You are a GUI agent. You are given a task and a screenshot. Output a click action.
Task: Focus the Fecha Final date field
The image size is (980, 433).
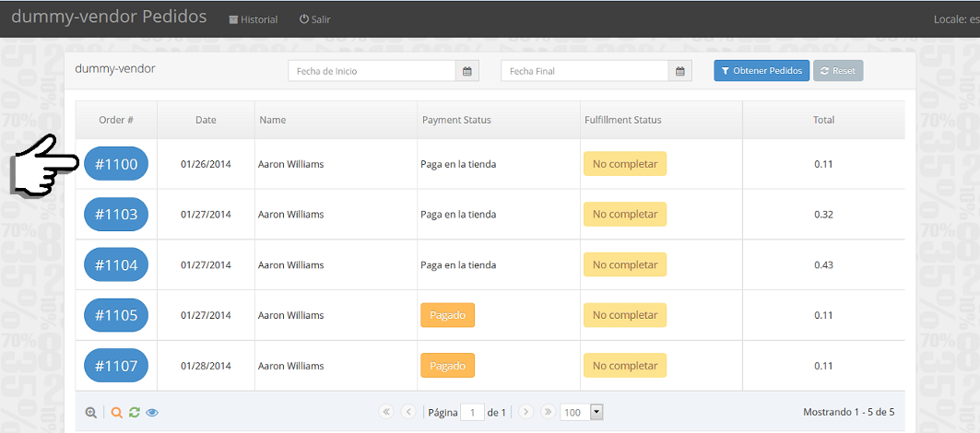(x=585, y=71)
